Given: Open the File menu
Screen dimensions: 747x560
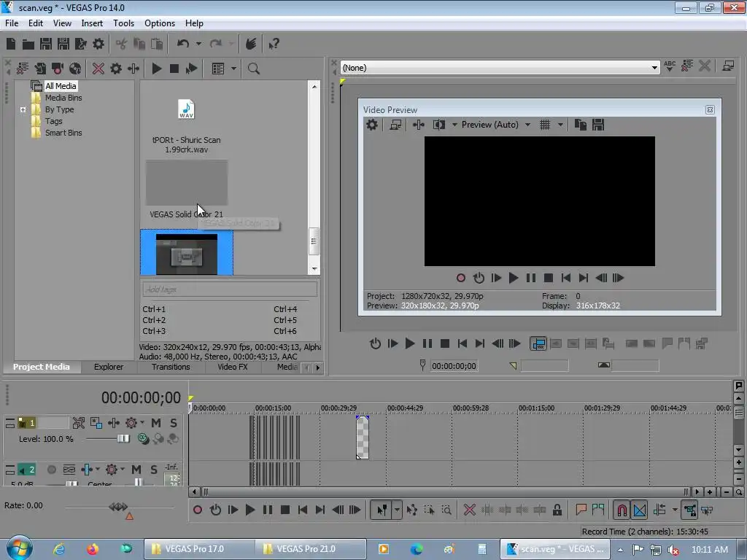Looking at the screenshot, I should click(x=12, y=23).
